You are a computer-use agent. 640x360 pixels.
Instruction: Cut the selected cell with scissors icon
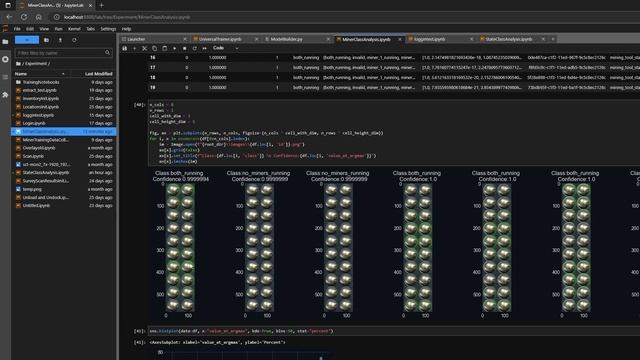click(x=144, y=48)
